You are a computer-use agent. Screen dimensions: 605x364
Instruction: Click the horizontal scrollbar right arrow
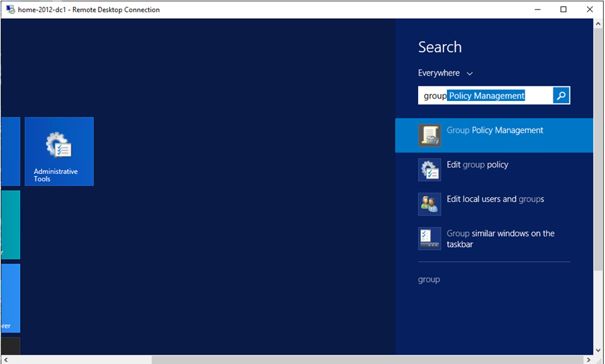[588, 359]
